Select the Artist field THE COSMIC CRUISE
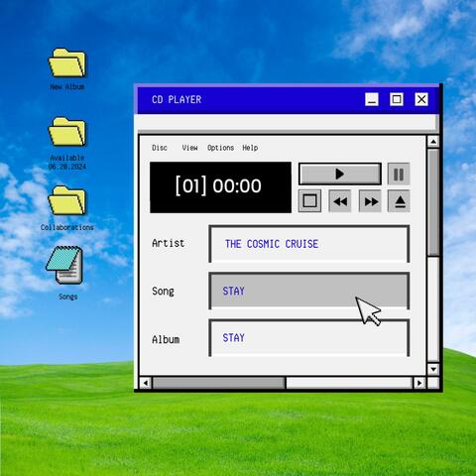 (309, 244)
